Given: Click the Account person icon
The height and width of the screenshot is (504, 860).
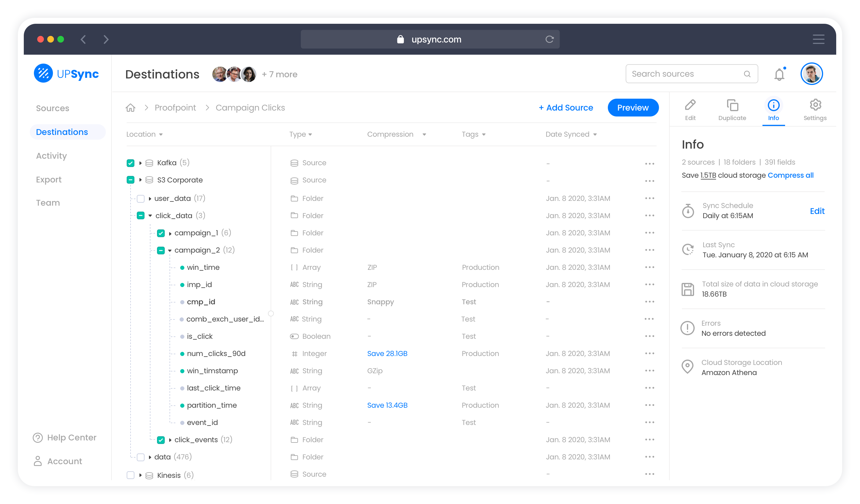Looking at the screenshot, I should (x=37, y=461).
